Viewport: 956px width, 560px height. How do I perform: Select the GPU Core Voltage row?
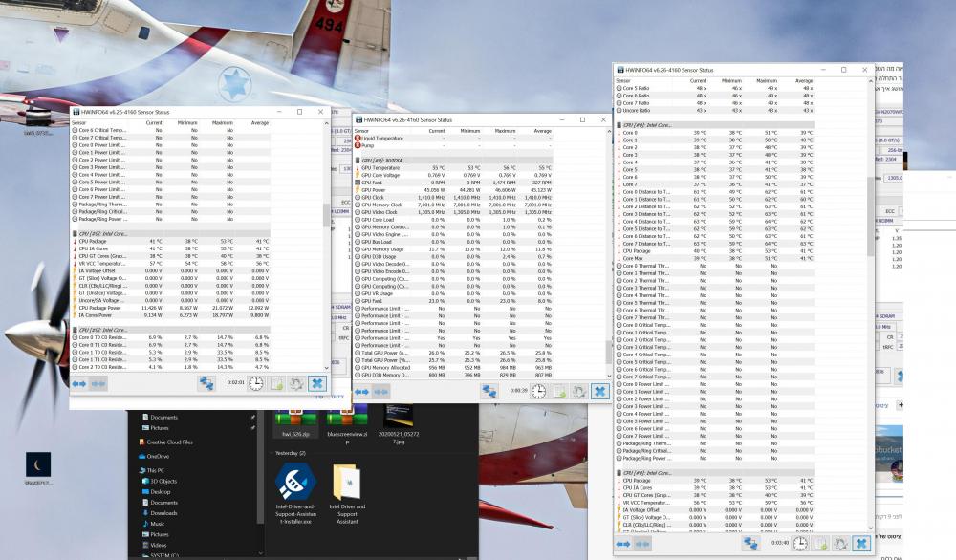pyautogui.click(x=452, y=176)
